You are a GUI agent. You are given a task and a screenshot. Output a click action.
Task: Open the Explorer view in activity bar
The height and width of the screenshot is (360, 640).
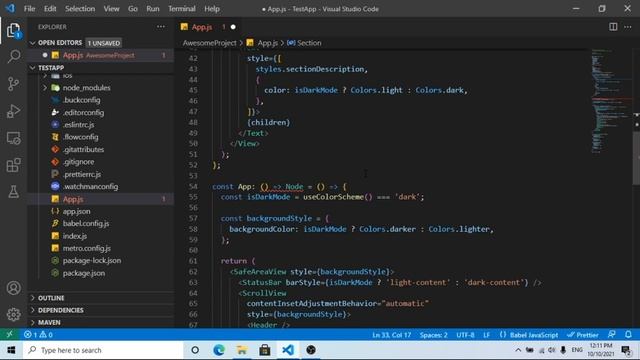(13, 30)
